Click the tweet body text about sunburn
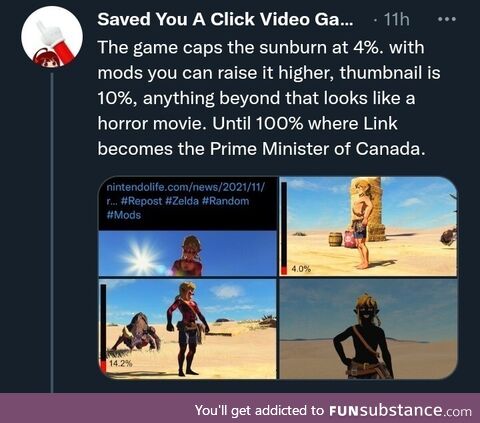480x423 pixels. pyautogui.click(x=269, y=98)
